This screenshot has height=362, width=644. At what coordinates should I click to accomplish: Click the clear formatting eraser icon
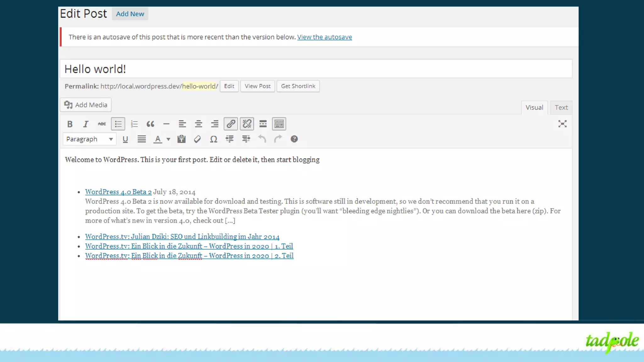(197, 139)
